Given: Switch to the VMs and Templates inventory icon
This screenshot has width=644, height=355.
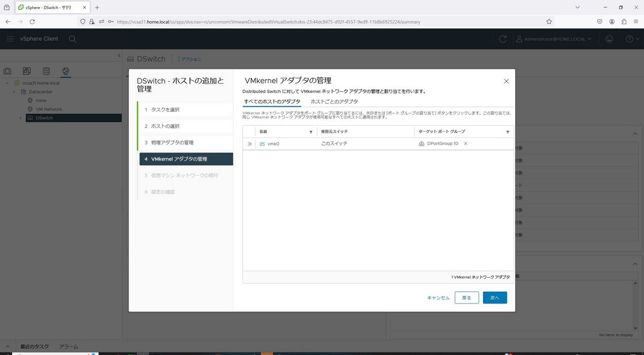Looking at the screenshot, I should (27, 71).
